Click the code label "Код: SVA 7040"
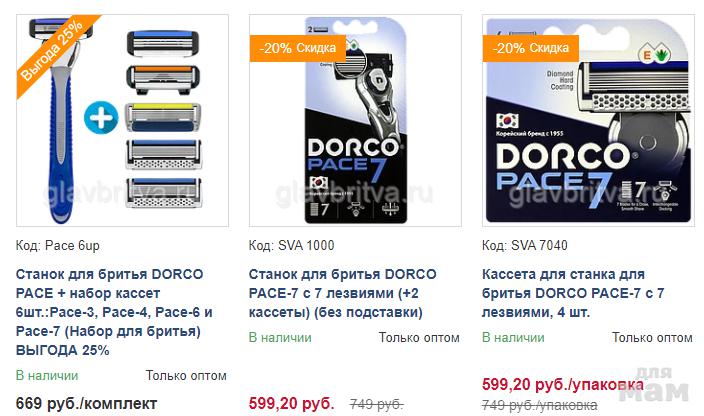 pos(524,245)
